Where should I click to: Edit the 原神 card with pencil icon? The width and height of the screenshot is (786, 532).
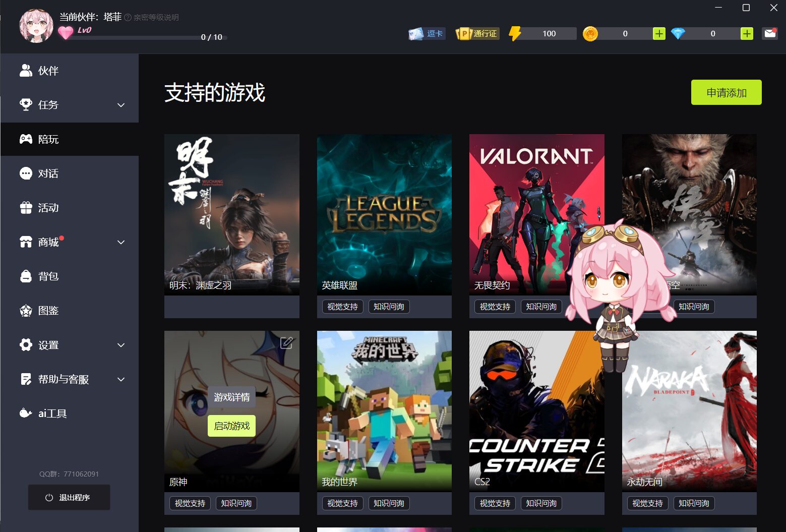point(286,343)
